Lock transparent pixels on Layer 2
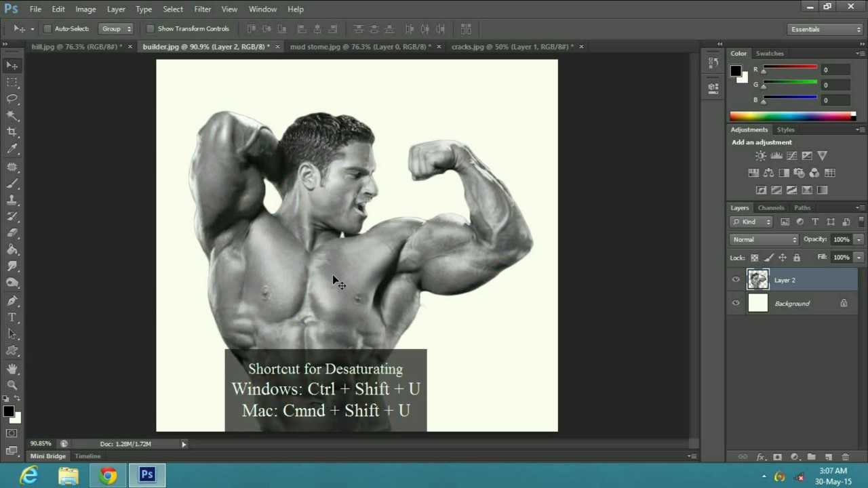The width and height of the screenshot is (868, 488). pyautogui.click(x=754, y=257)
